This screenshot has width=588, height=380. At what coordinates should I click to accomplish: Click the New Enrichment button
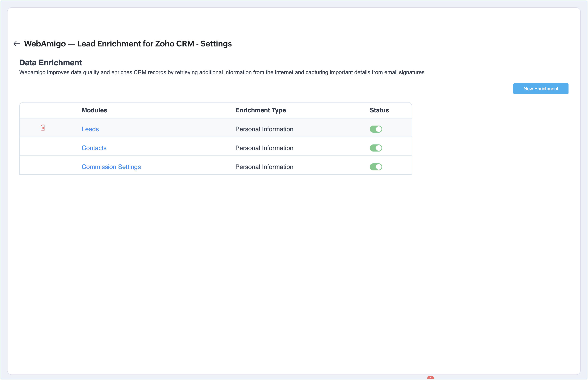tap(541, 89)
